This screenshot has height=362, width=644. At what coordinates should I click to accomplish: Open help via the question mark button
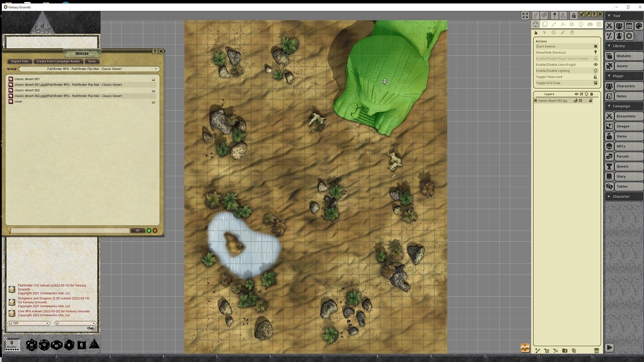click(x=154, y=51)
